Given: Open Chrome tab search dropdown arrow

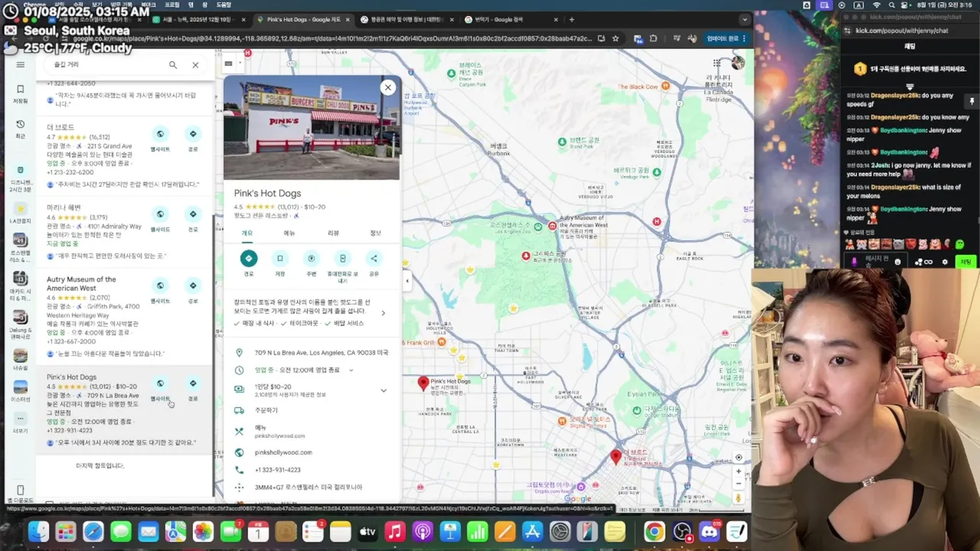Looking at the screenshot, I should [x=744, y=19].
